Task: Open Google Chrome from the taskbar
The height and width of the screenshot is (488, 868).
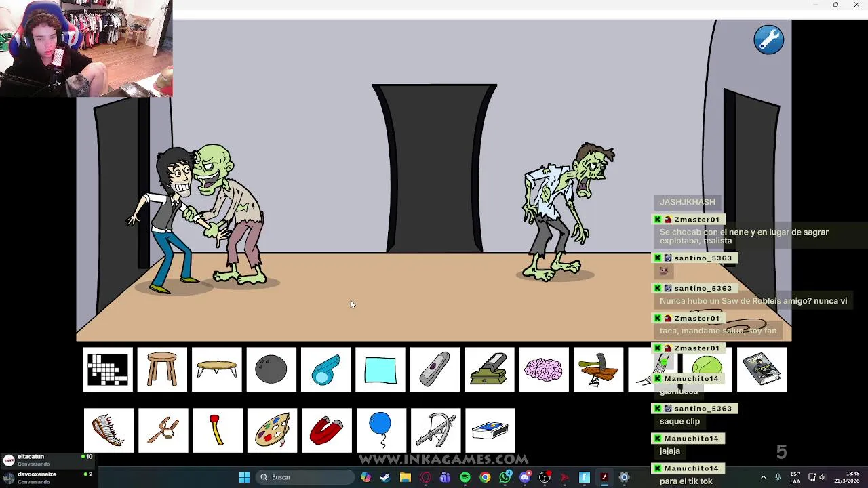Action: [x=485, y=477]
